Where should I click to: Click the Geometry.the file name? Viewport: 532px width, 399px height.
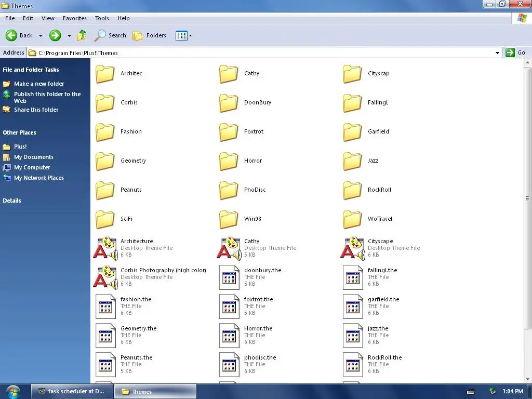point(138,328)
